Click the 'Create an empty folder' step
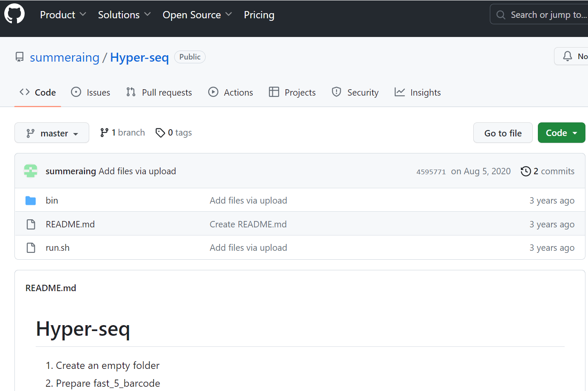Screen dimensions: 588x391 point(108,365)
